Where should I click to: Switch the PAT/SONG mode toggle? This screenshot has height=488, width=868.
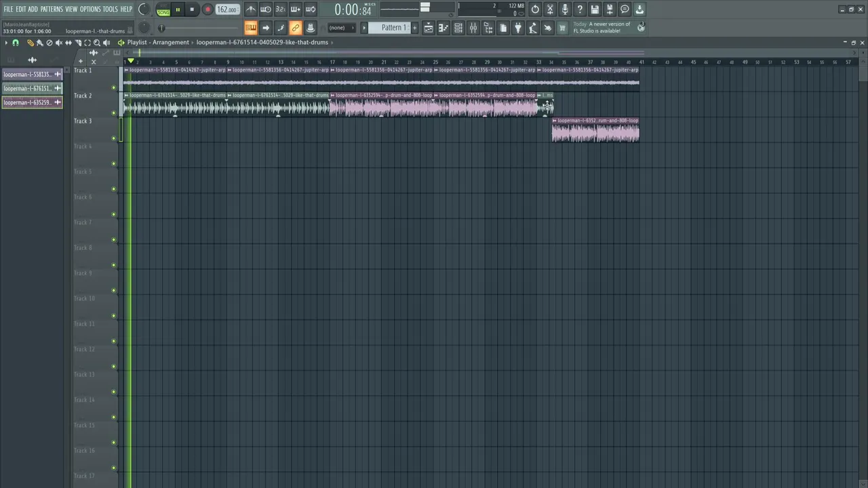coord(163,10)
